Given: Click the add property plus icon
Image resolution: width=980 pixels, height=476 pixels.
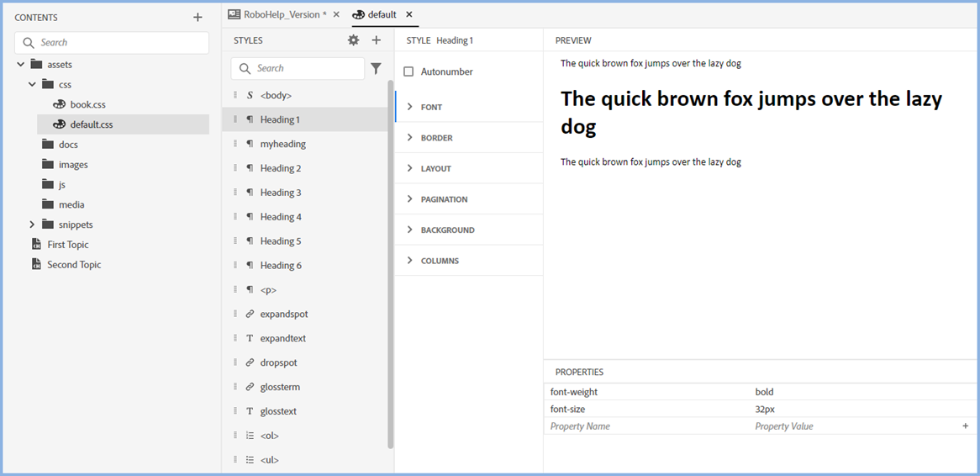Looking at the screenshot, I should click(966, 426).
